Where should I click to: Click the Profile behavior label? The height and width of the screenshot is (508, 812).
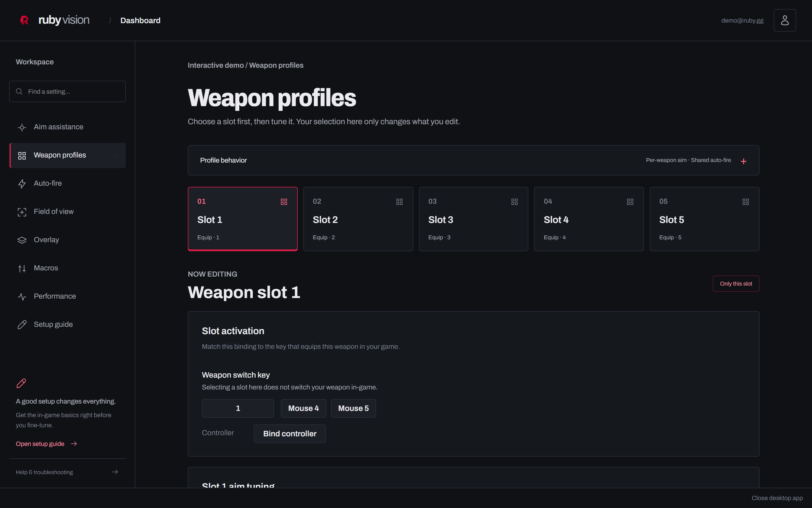[223, 160]
